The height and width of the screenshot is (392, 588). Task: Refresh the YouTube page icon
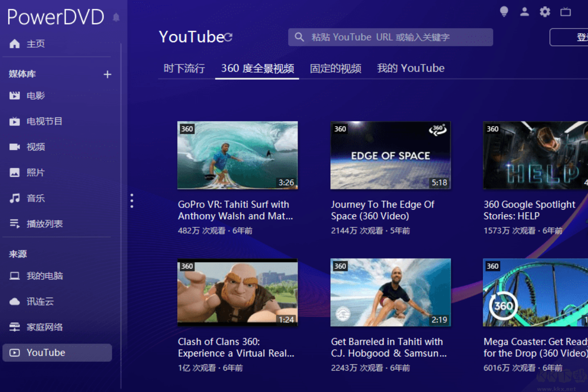coord(228,37)
